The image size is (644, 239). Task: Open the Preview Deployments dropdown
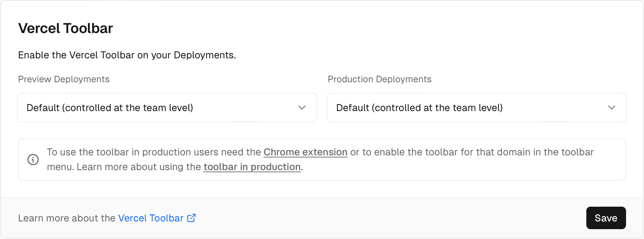[167, 108]
